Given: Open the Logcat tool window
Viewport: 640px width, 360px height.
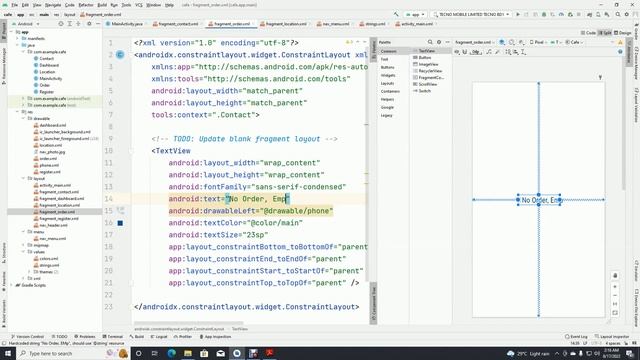Looking at the screenshot, I should pos(159,337).
